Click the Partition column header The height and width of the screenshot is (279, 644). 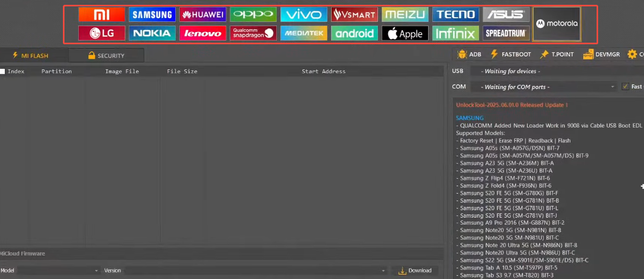click(x=57, y=71)
